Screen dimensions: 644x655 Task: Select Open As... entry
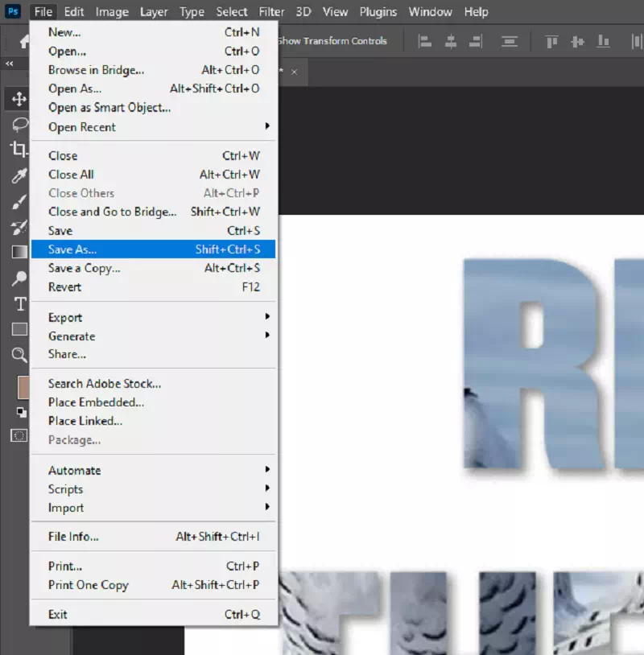pyautogui.click(x=154, y=89)
